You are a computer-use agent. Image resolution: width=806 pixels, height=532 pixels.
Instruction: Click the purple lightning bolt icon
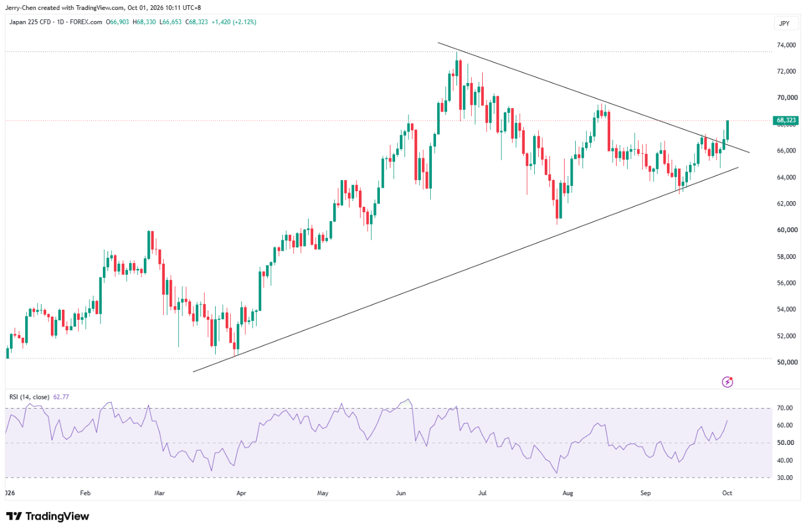pyautogui.click(x=728, y=382)
